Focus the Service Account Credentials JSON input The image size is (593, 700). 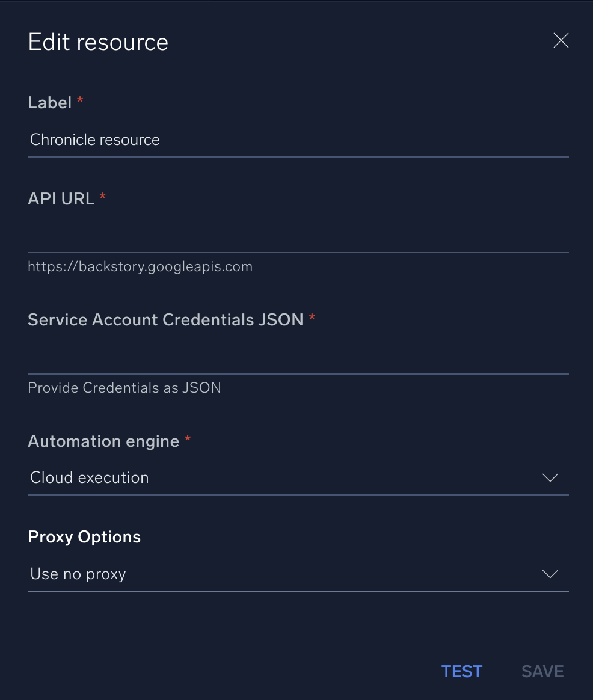[298, 358]
